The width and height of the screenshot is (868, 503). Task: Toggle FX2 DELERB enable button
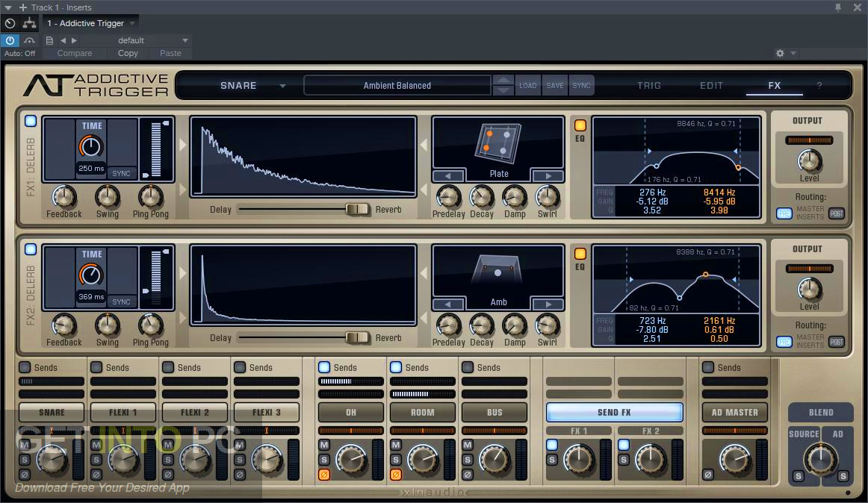[31, 249]
